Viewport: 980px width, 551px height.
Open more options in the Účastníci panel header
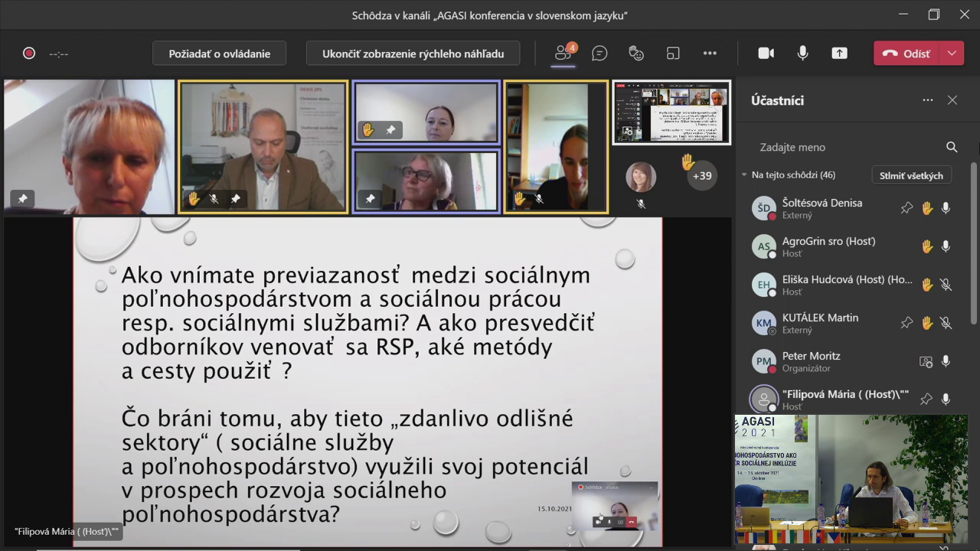tap(928, 100)
